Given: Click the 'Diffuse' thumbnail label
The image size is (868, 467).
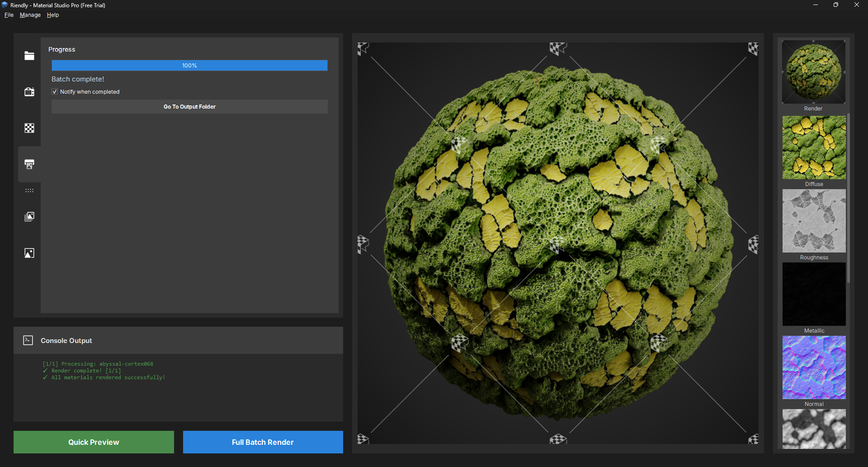Looking at the screenshot, I should (x=814, y=184).
